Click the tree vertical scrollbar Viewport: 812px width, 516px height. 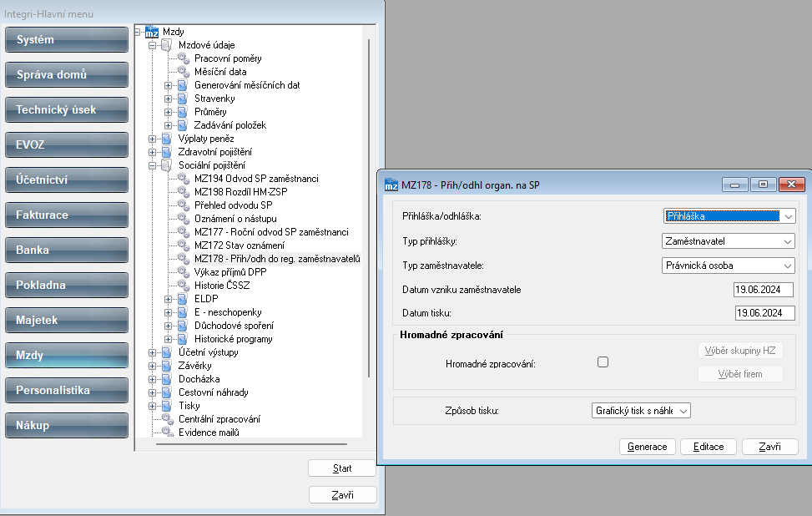[369, 207]
